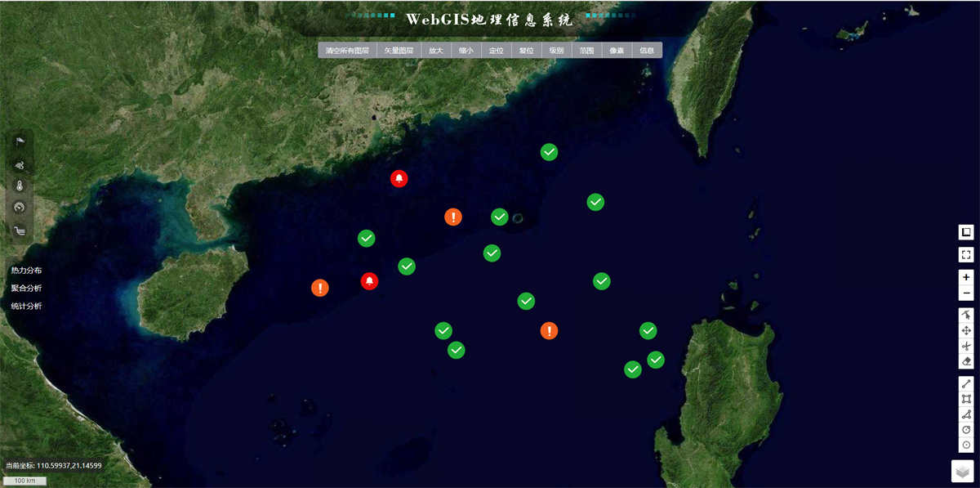Viewport: 980px width, 488px height.
Task: Zoom in with the plus button
Action: point(966,277)
